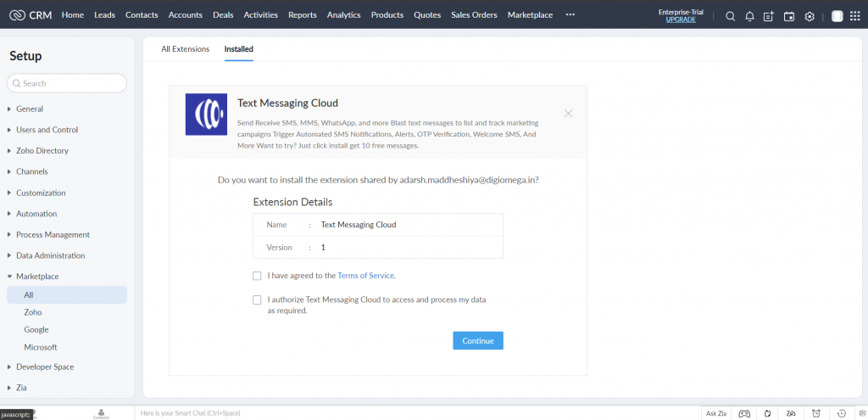
Task: Click the Text Messaging Cloud logo
Action: tap(206, 115)
